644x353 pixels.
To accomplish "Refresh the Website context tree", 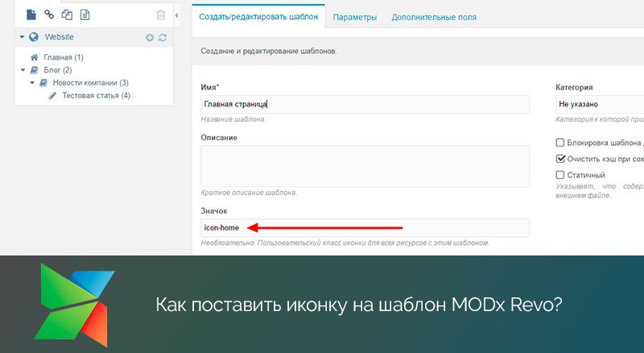I will point(163,37).
